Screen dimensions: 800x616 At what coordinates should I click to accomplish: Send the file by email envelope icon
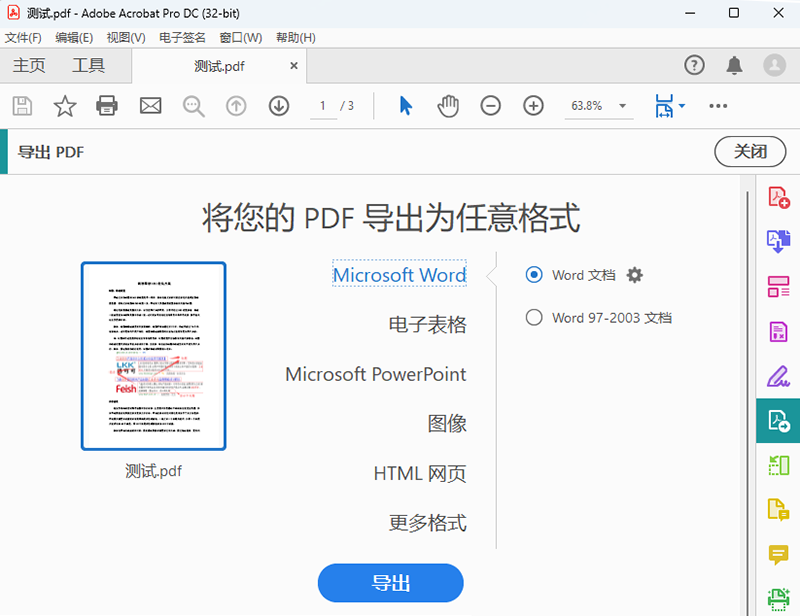151,106
